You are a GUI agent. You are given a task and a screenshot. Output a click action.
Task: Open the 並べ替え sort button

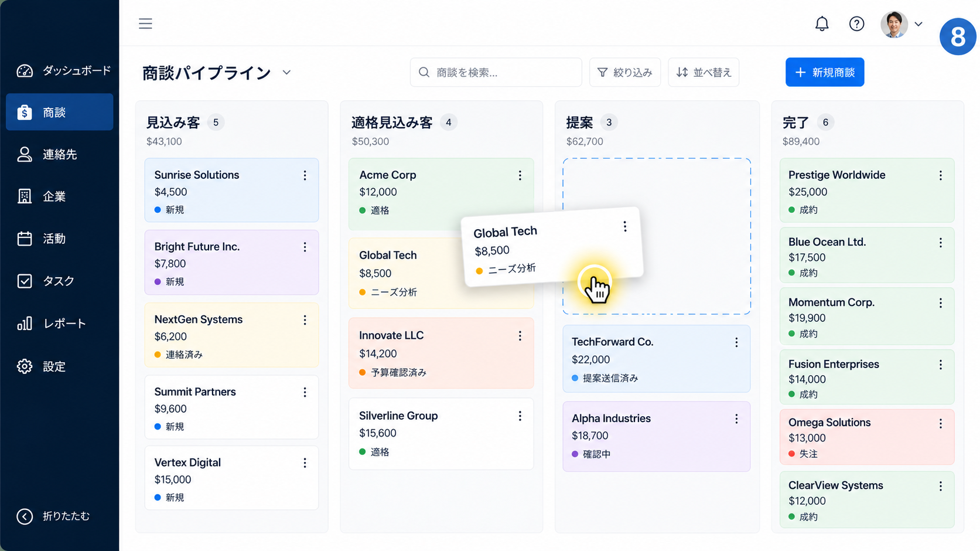(x=704, y=72)
